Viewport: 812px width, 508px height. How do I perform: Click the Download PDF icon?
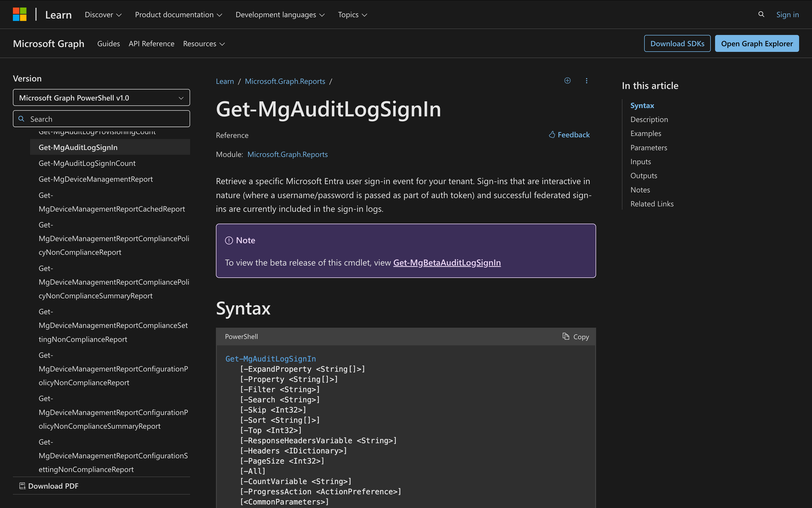pyautogui.click(x=22, y=486)
